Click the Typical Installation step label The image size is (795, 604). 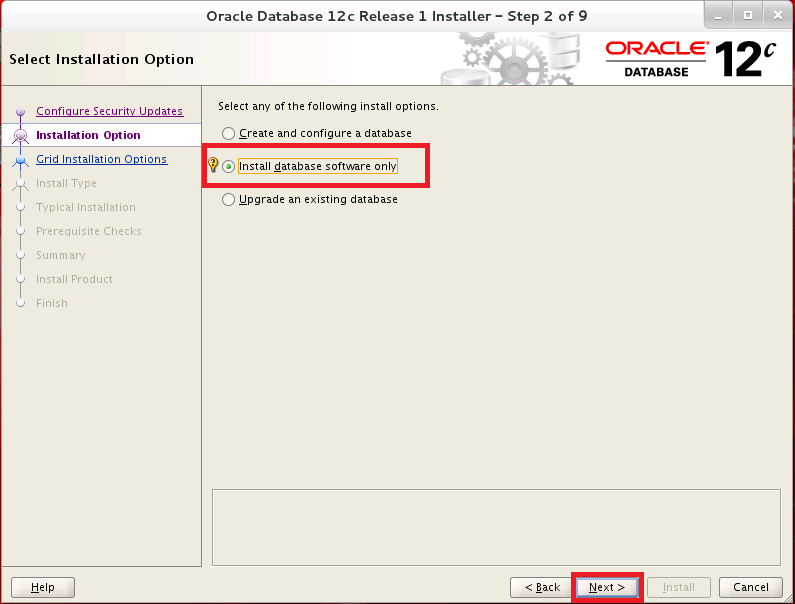point(86,207)
